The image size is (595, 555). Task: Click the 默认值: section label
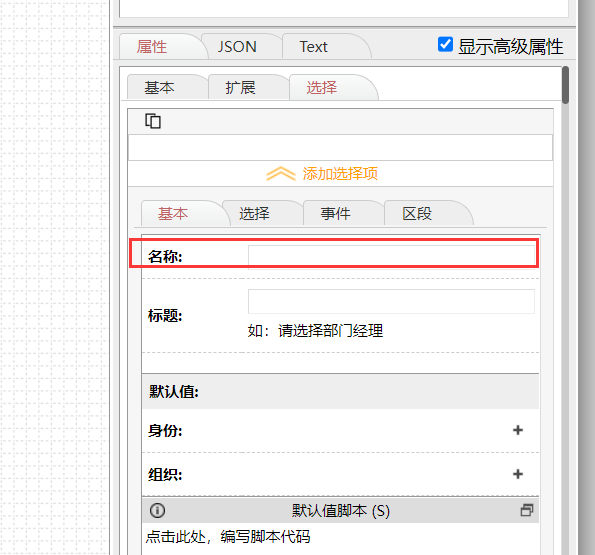click(x=174, y=391)
